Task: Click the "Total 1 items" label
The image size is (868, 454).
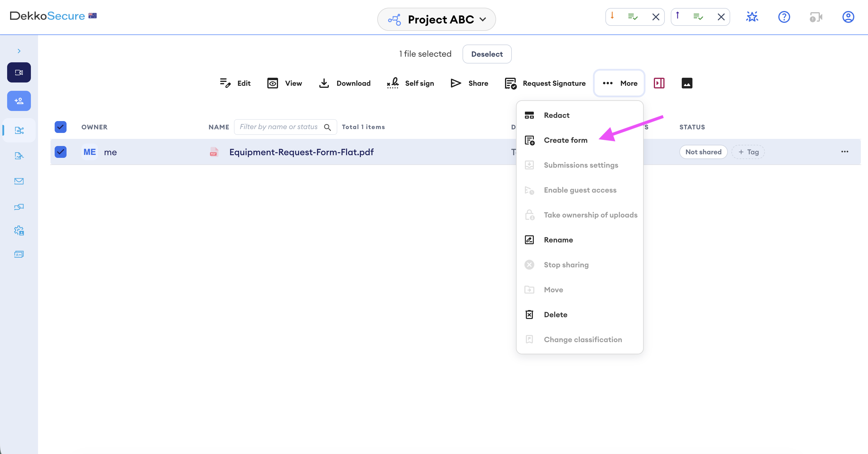Action: 363,127
